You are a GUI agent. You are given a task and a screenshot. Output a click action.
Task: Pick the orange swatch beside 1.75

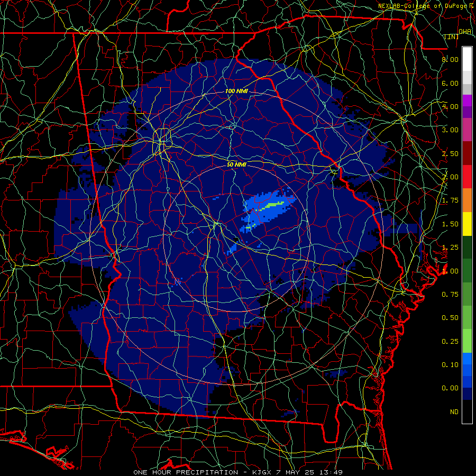467,200
